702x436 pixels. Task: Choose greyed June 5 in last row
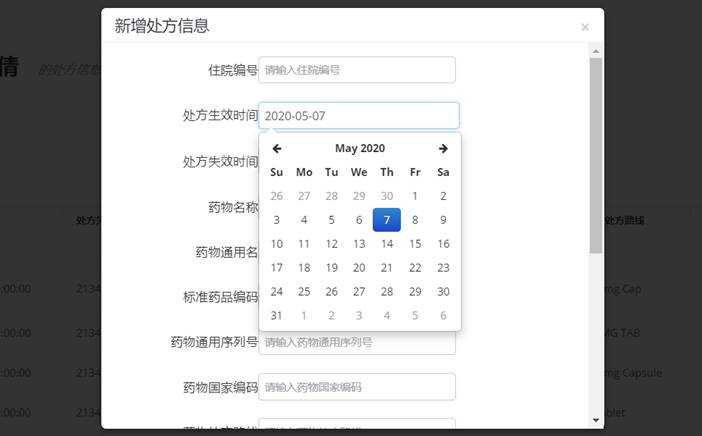(415, 316)
